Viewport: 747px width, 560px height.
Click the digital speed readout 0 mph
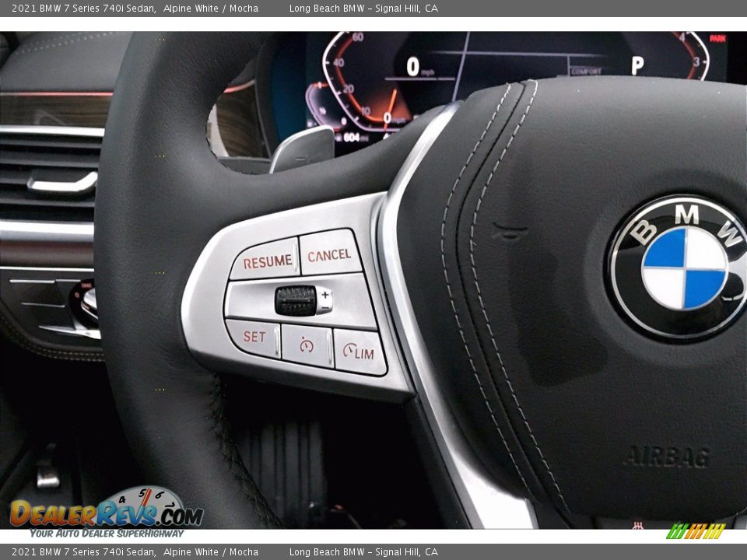coord(419,67)
